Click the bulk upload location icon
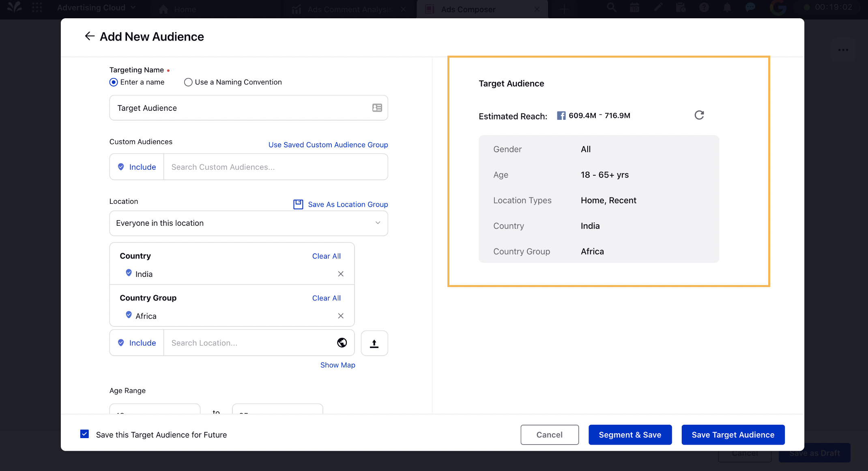Viewport: 868px width, 471px height. [374, 342]
